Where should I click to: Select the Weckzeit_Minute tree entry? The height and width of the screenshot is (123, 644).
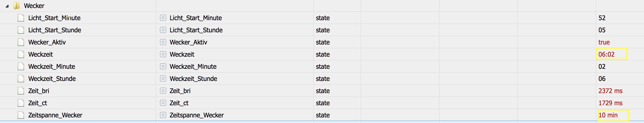coord(51,66)
